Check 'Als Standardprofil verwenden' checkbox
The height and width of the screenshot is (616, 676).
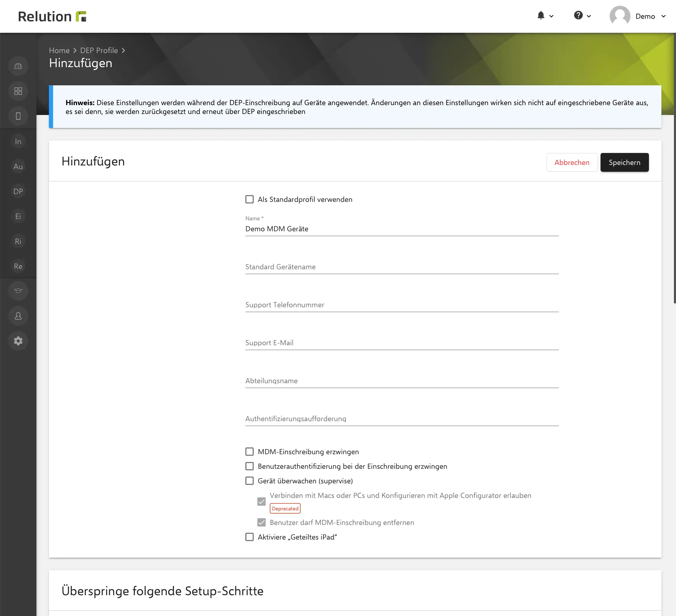(x=250, y=200)
